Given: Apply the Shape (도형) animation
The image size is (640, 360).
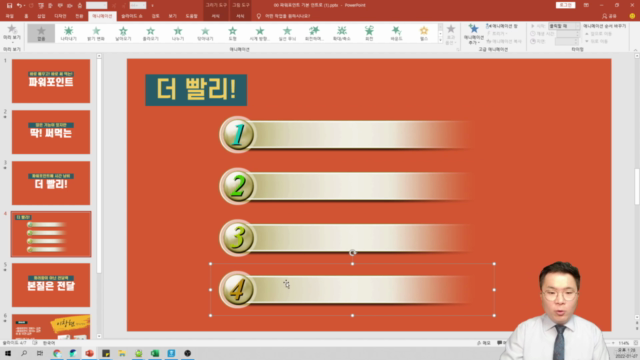Looking at the screenshot, I should coord(233,33).
